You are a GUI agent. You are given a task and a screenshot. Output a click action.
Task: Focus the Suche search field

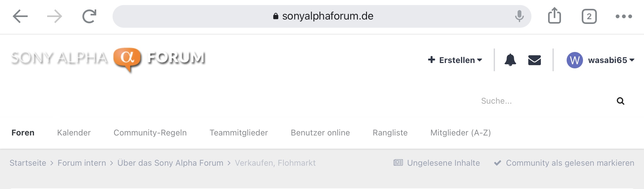[544, 101]
